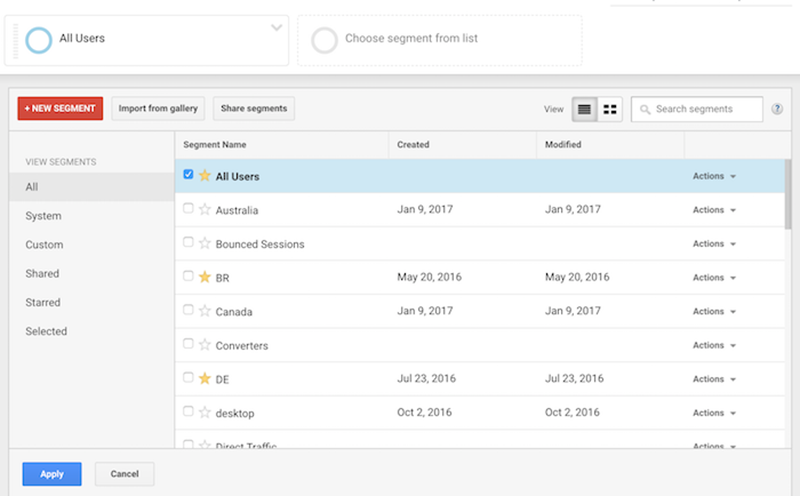Unstar the DE segment

[205, 379]
